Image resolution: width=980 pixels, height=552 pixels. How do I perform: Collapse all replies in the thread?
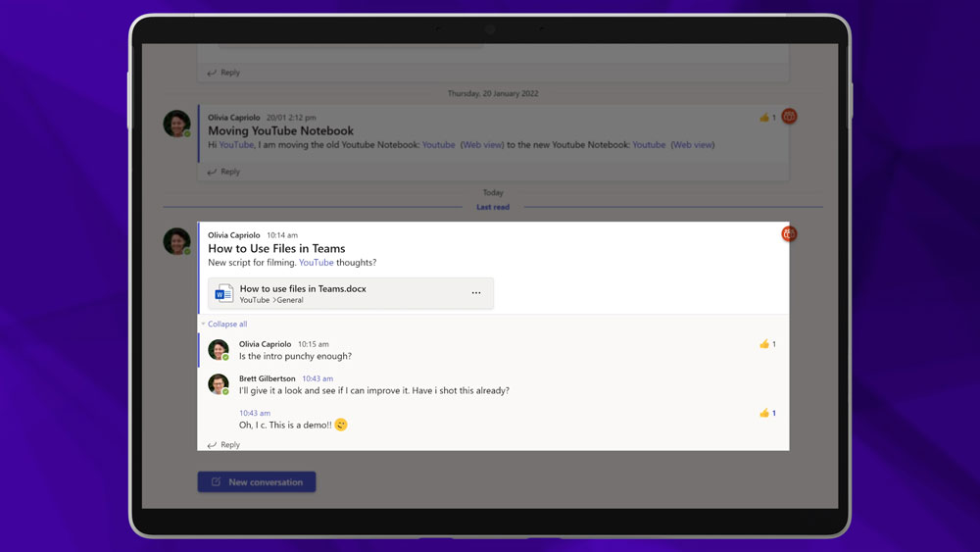click(226, 324)
